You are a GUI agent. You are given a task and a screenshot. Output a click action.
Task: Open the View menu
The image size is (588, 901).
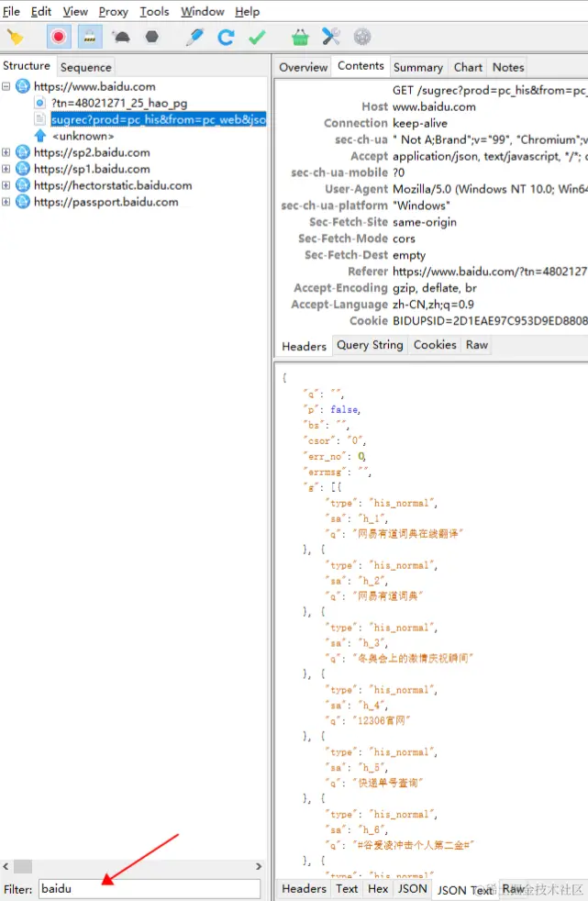click(x=75, y=12)
